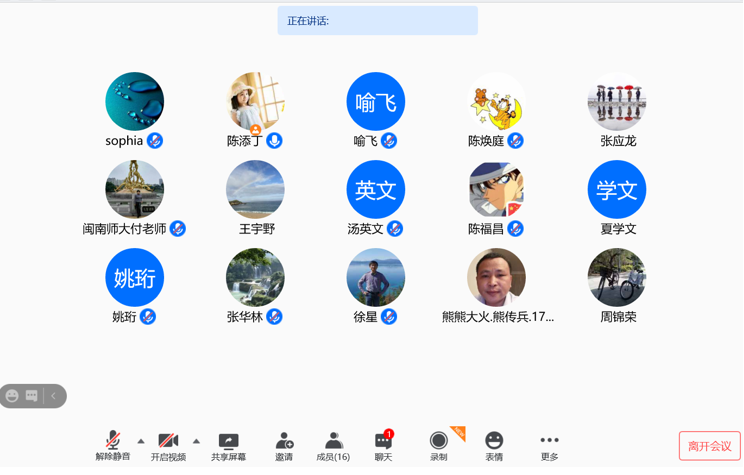Select sophia's participant avatar
The height and width of the screenshot is (475, 744).
point(134,101)
